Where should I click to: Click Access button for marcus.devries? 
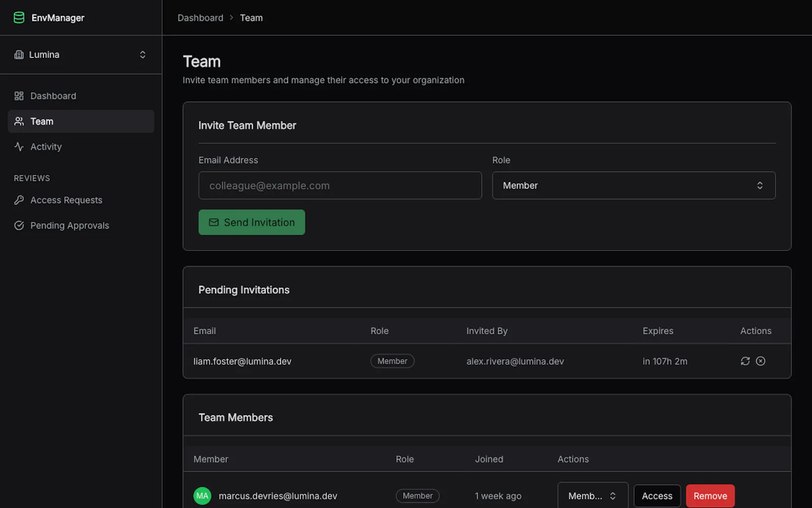tap(657, 496)
